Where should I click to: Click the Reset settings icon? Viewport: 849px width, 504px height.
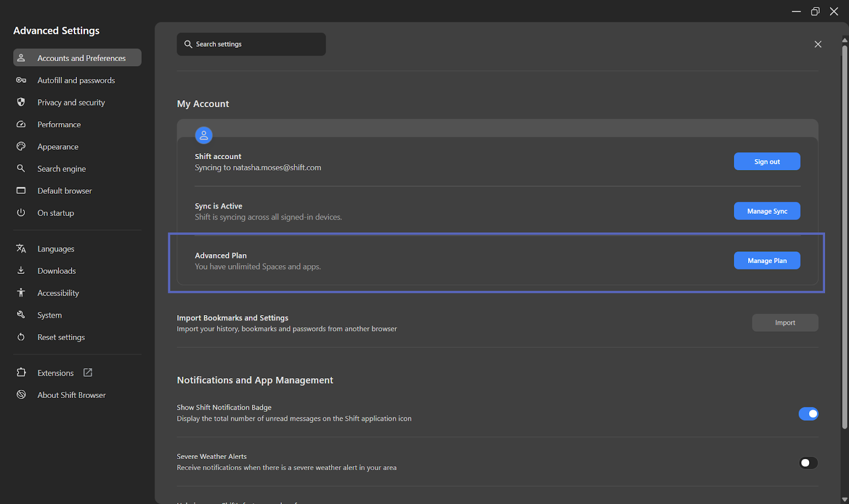(21, 337)
